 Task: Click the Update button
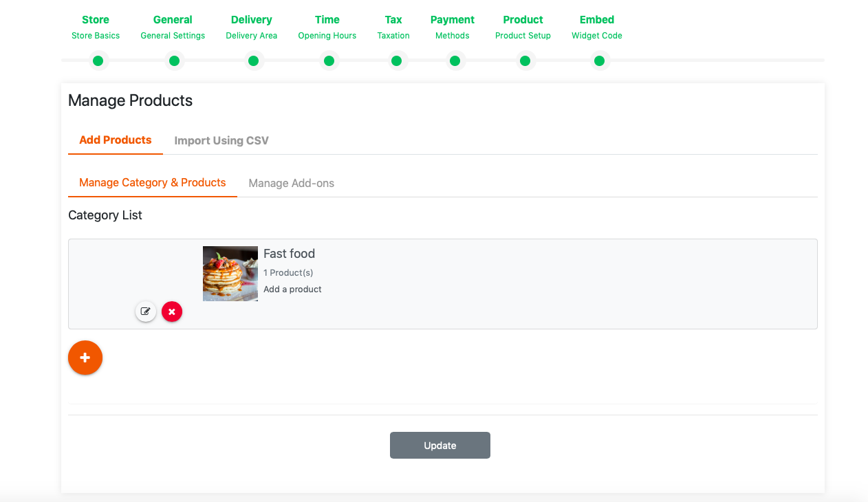pyautogui.click(x=440, y=445)
